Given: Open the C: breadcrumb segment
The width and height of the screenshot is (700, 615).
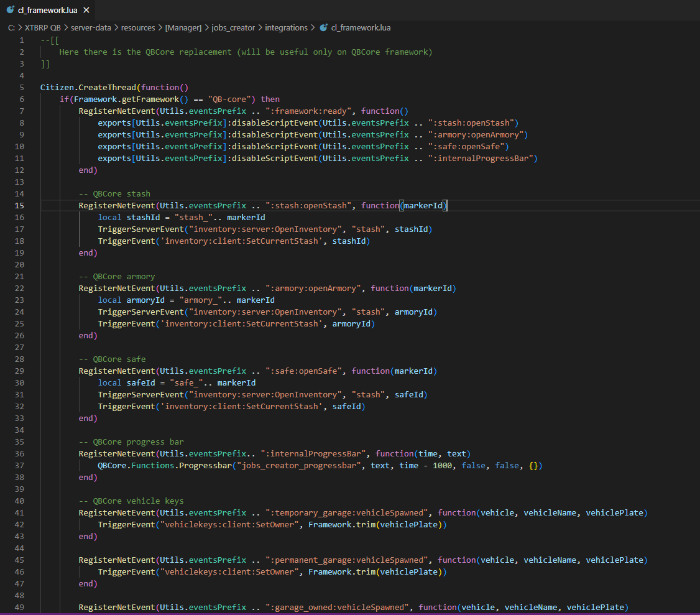Looking at the screenshot, I should click(12, 28).
